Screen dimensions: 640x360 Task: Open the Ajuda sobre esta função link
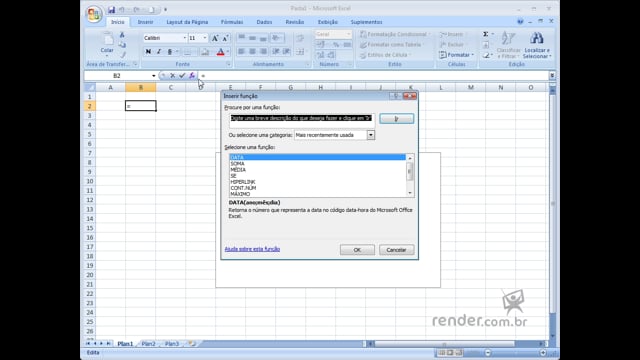click(252, 249)
